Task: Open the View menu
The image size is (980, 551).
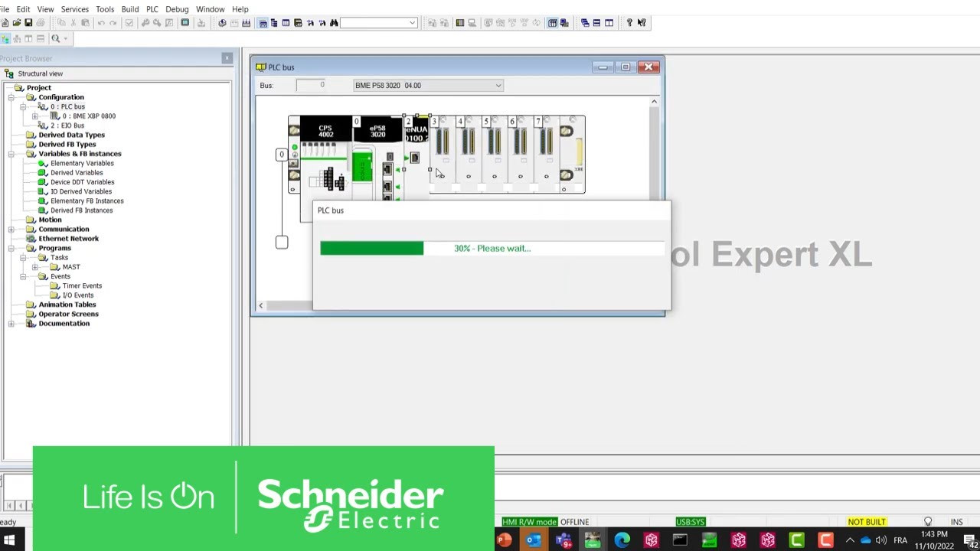Action: click(45, 9)
